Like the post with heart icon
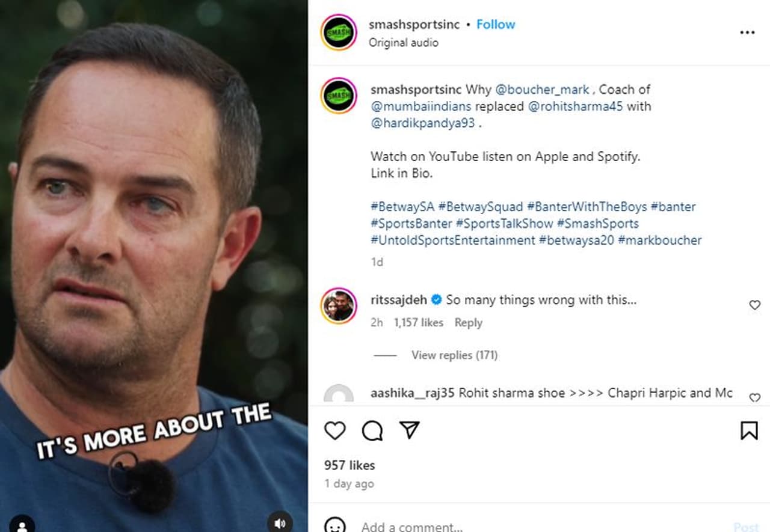 (x=335, y=430)
